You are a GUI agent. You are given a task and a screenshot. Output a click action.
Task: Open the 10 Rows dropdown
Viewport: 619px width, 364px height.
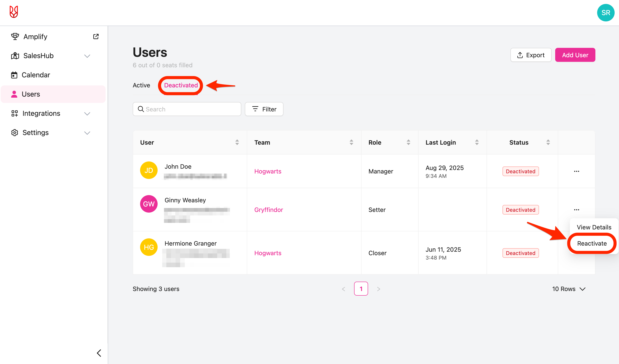coord(569,289)
